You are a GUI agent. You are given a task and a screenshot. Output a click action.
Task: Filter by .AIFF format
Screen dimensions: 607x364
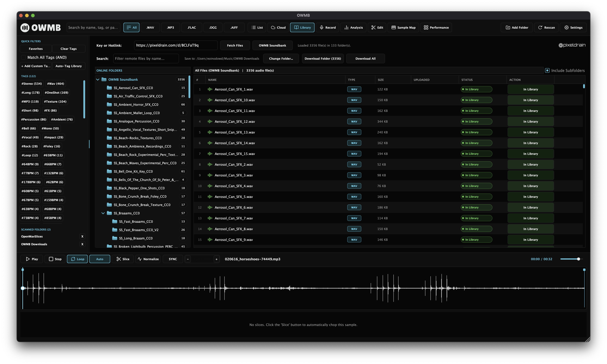point(234,27)
